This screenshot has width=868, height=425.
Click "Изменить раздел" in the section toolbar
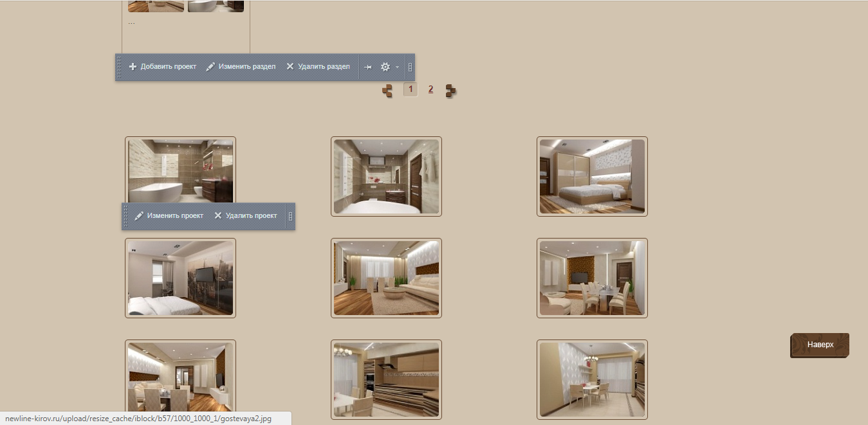[241, 67]
